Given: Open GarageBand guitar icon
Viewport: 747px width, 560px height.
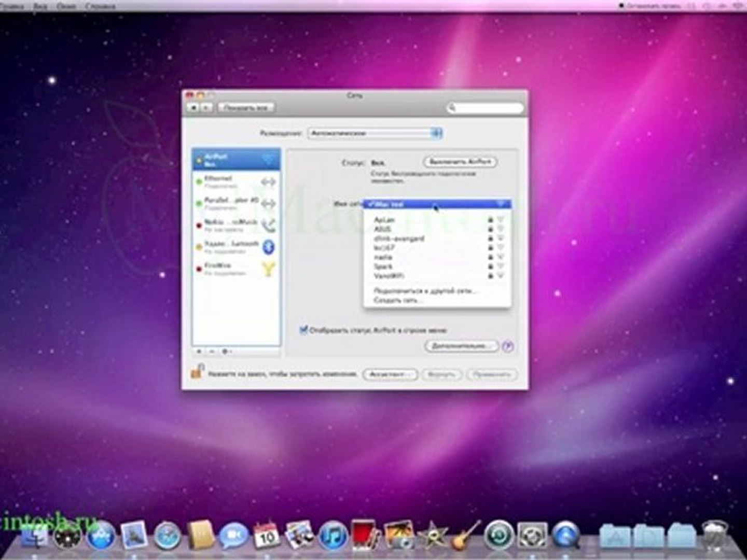Looking at the screenshot, I should point(466,536).
